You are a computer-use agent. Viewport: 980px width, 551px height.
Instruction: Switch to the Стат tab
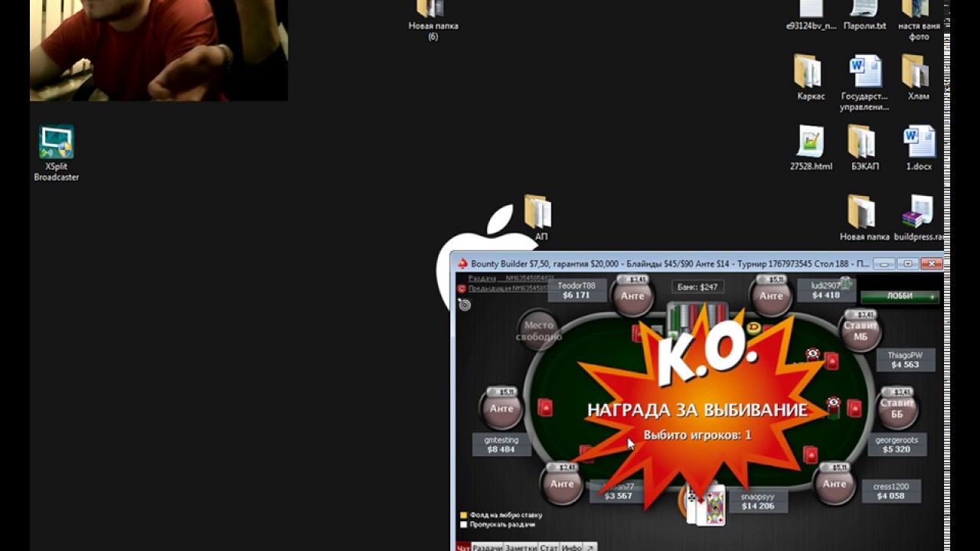pos(548,547)
